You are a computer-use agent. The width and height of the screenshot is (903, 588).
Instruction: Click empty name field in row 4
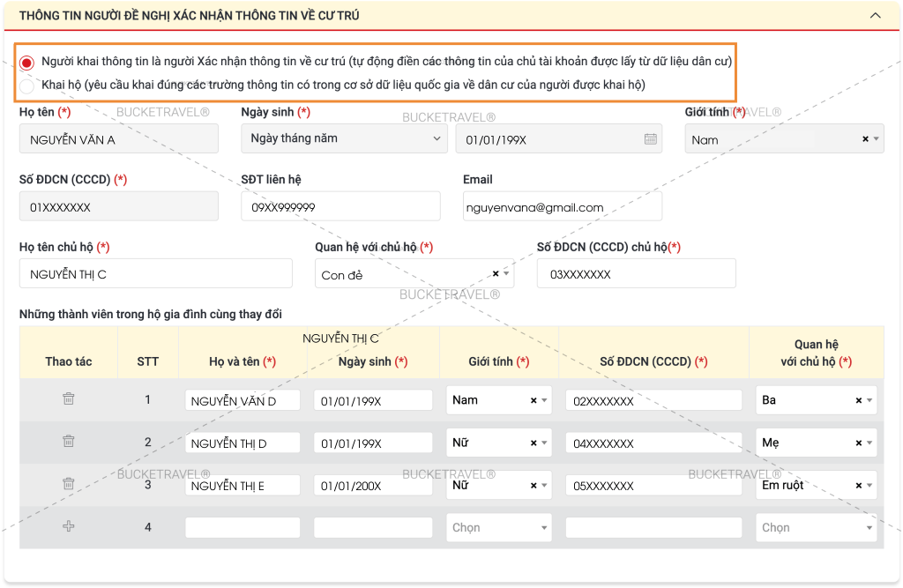point(243,528)
